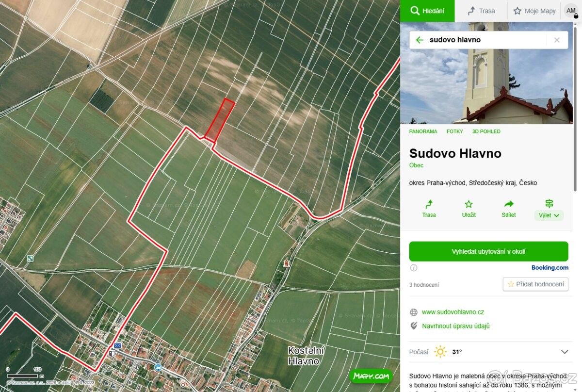Follow the Booking.com logo link
The height and width of the screenshot is (392, 582).
[x=550, y=268]
